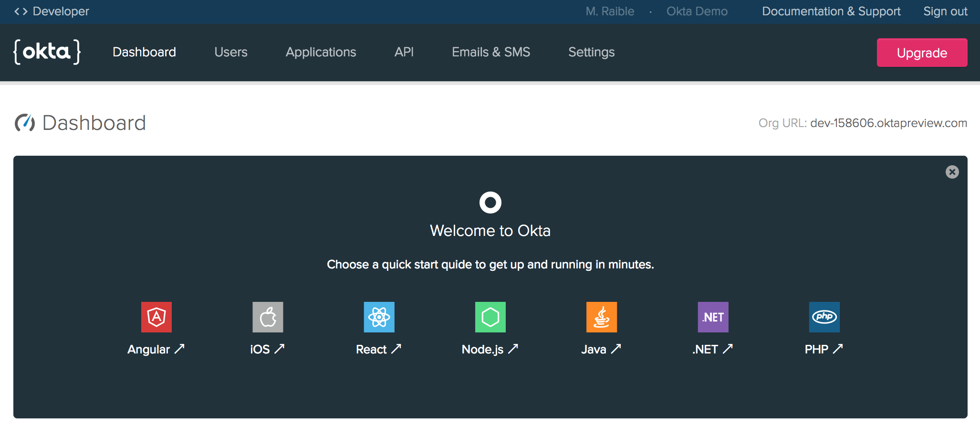Open the Node.js hexagon icon

(x=490, y=317)
